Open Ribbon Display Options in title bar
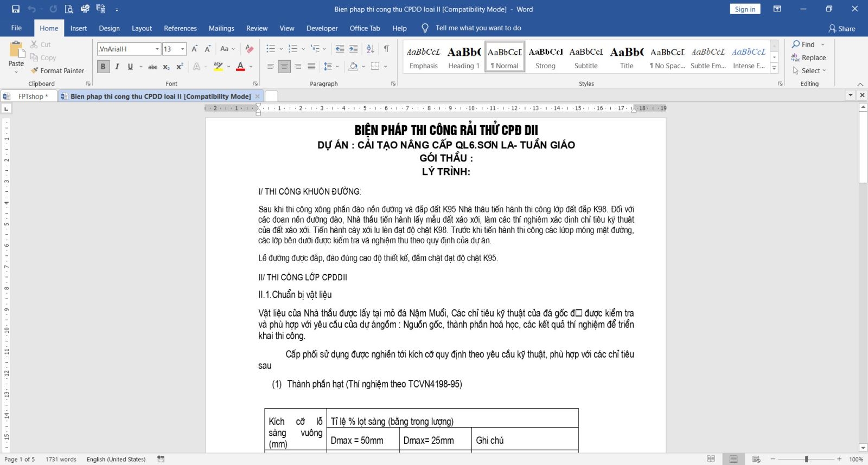This screenshot has width=868, height=465. click(x=777, y=9)
